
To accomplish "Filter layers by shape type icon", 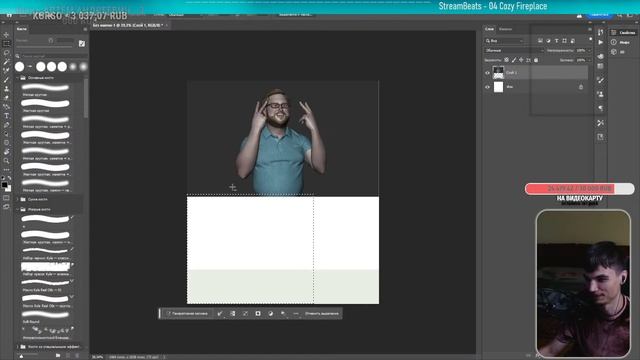I will click(x=564, y=41).
